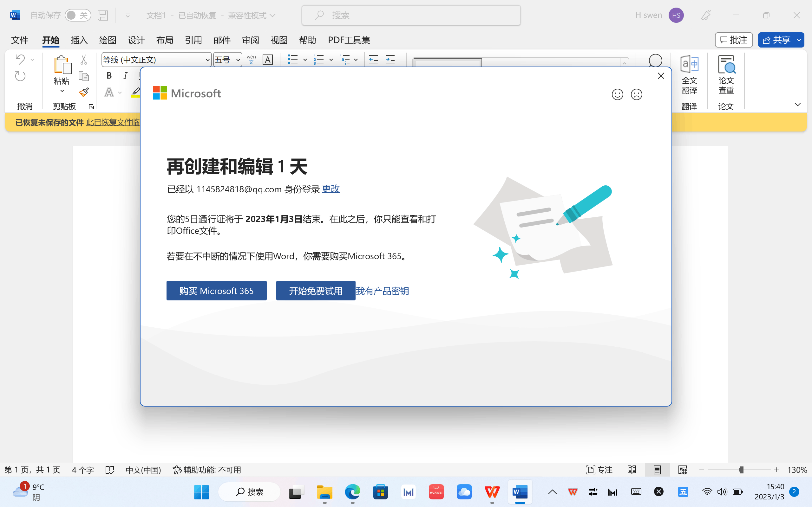Toggle Italic formatting button

(126, 76)
